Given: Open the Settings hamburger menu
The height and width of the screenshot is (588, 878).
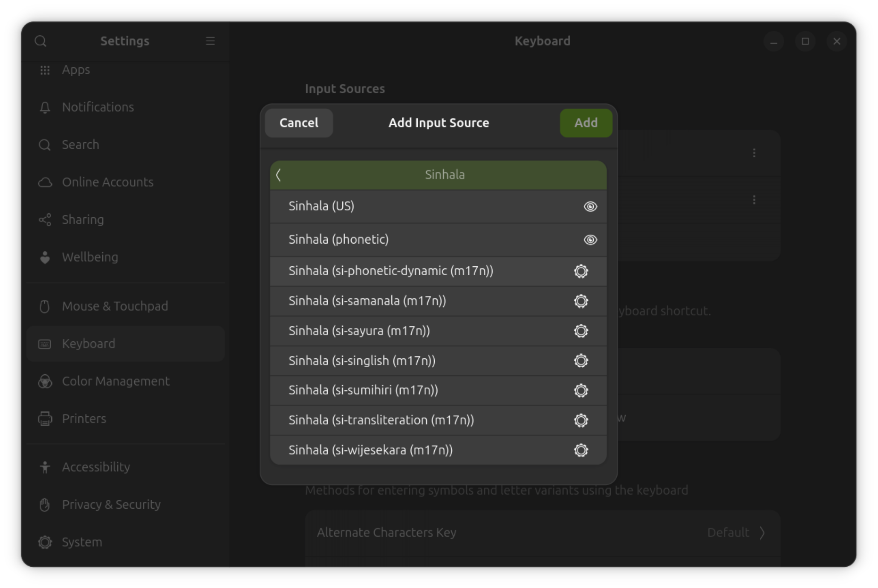Looking at the screenshot, I should pos(210,41).
